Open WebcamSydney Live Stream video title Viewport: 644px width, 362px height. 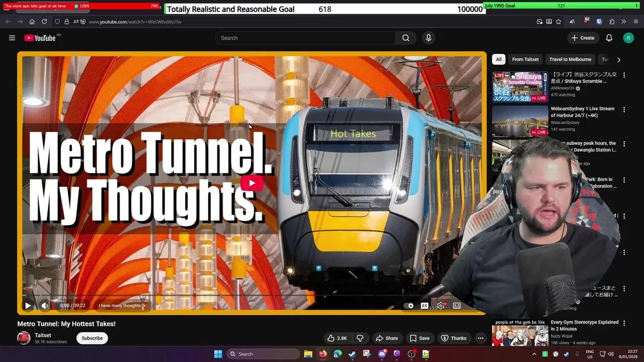tap(582, 112)
